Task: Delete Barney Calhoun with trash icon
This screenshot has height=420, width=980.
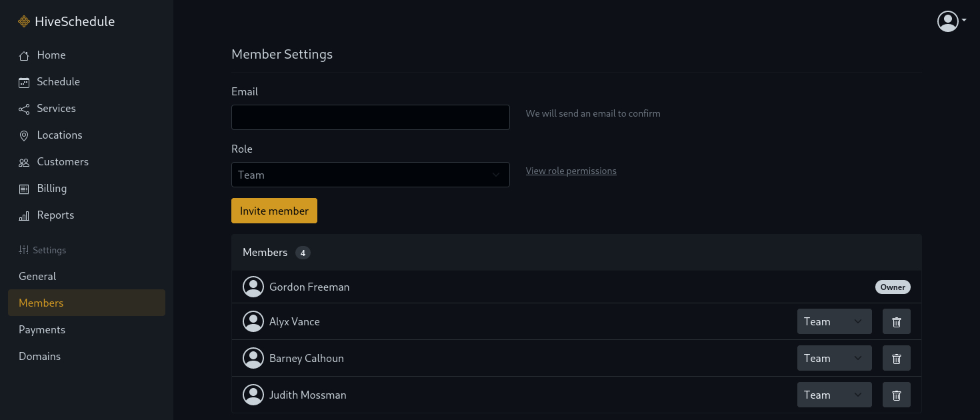Action: point(897,358)
